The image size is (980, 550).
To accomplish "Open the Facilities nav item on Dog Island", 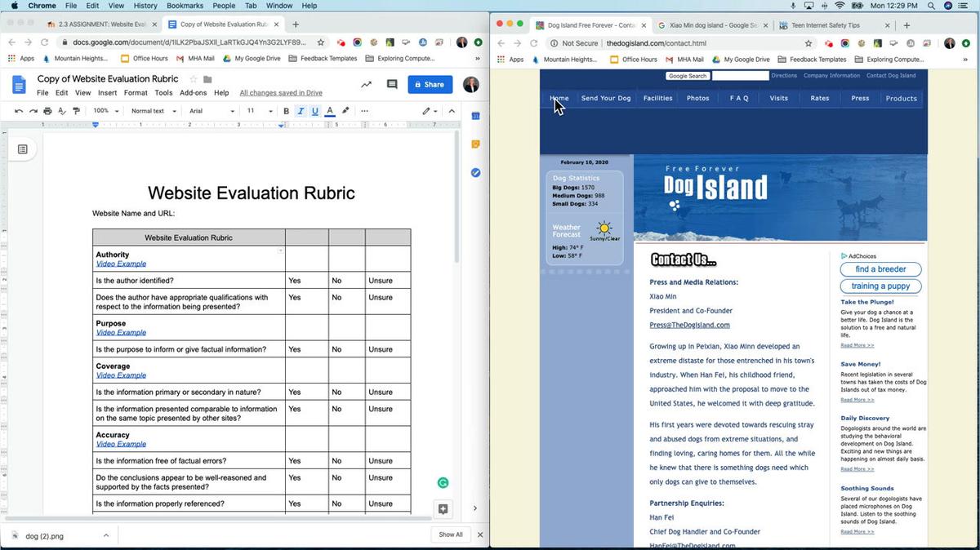I will [657, 98].
